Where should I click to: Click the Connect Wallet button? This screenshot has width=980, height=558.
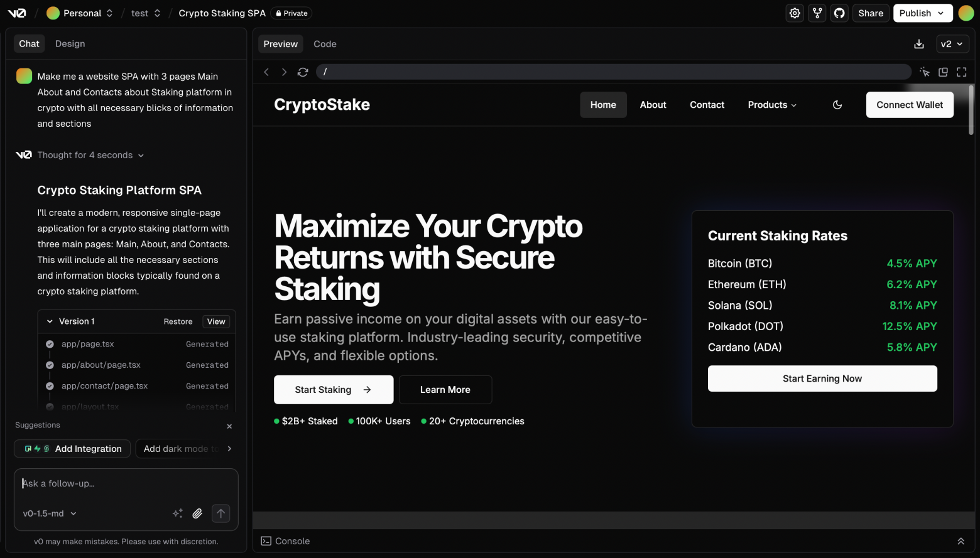coord(910,105)
